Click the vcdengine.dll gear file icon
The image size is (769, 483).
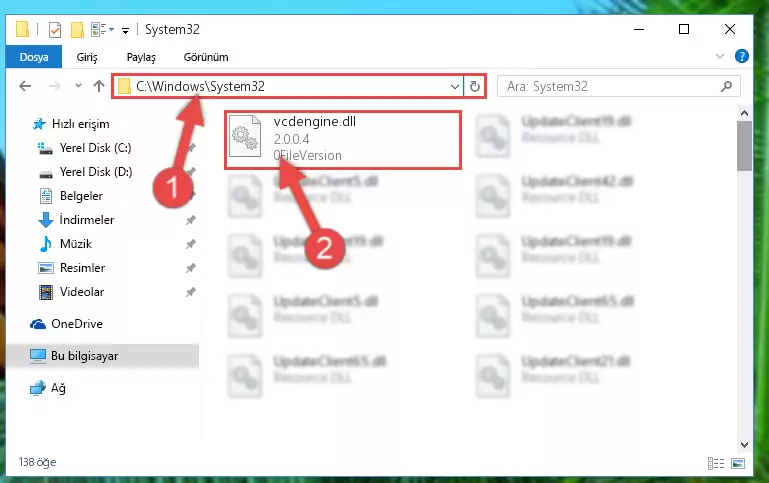245,136
